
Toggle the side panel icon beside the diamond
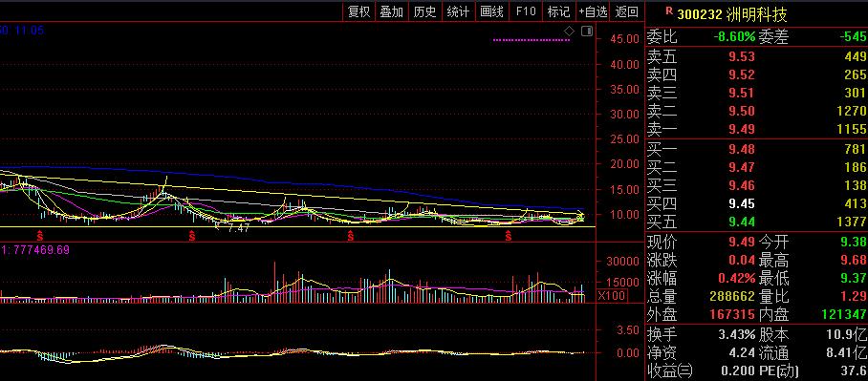(x=587, y=31)
